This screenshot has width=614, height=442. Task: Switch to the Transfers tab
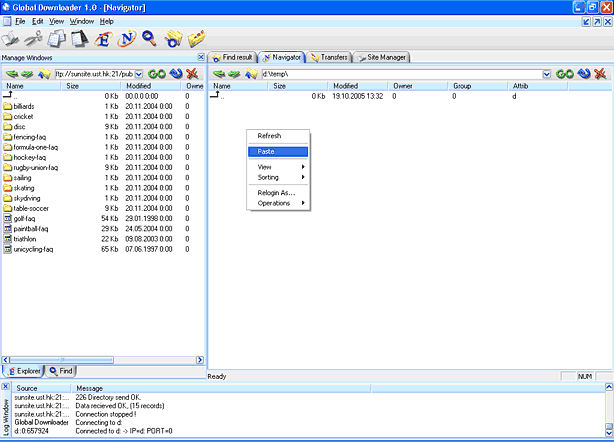[329, 57]
